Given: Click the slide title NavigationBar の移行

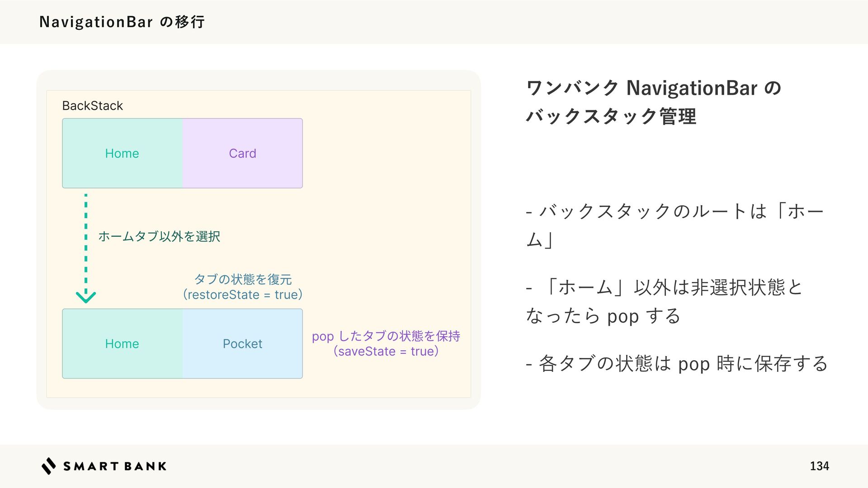Looking at the screenshot, I should [x=122, y=22].
